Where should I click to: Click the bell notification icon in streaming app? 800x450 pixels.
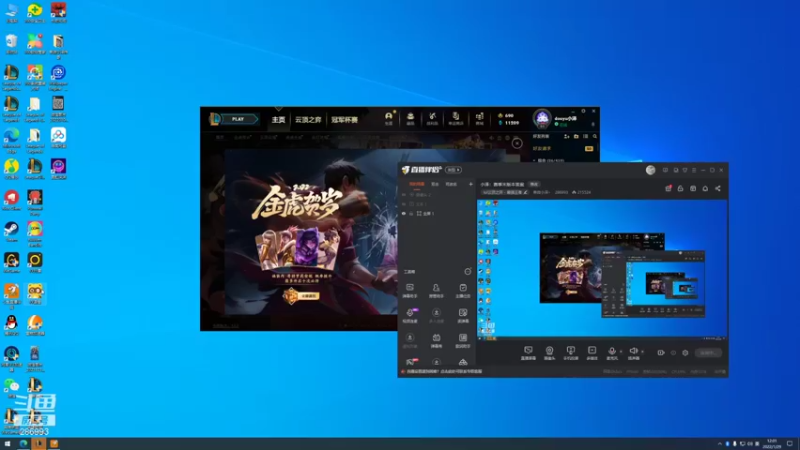(x=705, y=188)
